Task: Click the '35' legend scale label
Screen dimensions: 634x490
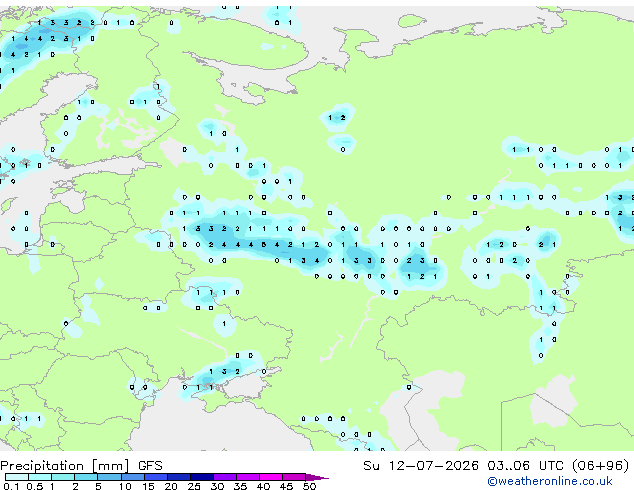Action: pos(240,486)
